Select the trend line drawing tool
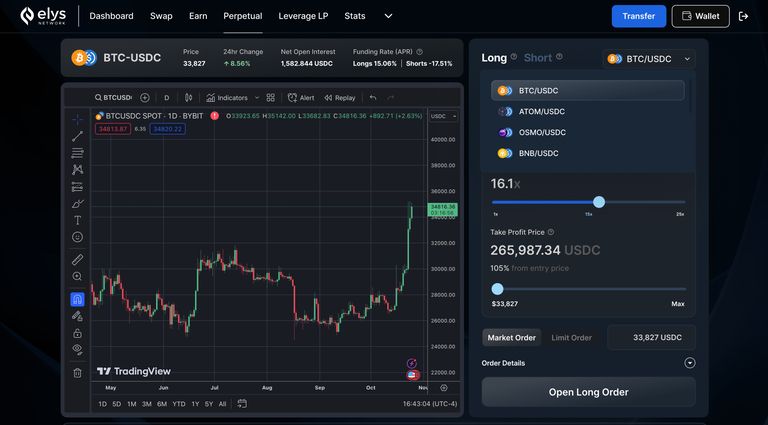Screen dimensions: 768x425 [77, 135]
